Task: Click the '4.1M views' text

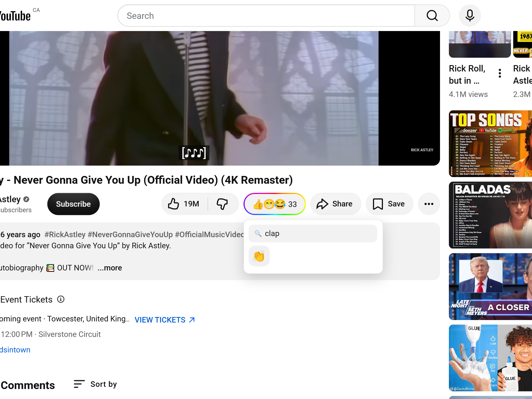Action: 468,94
